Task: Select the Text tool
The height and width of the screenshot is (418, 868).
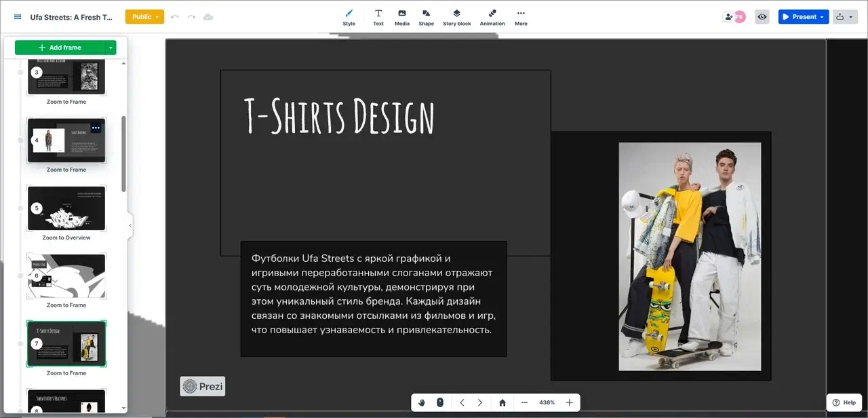Action: point(378,17)
